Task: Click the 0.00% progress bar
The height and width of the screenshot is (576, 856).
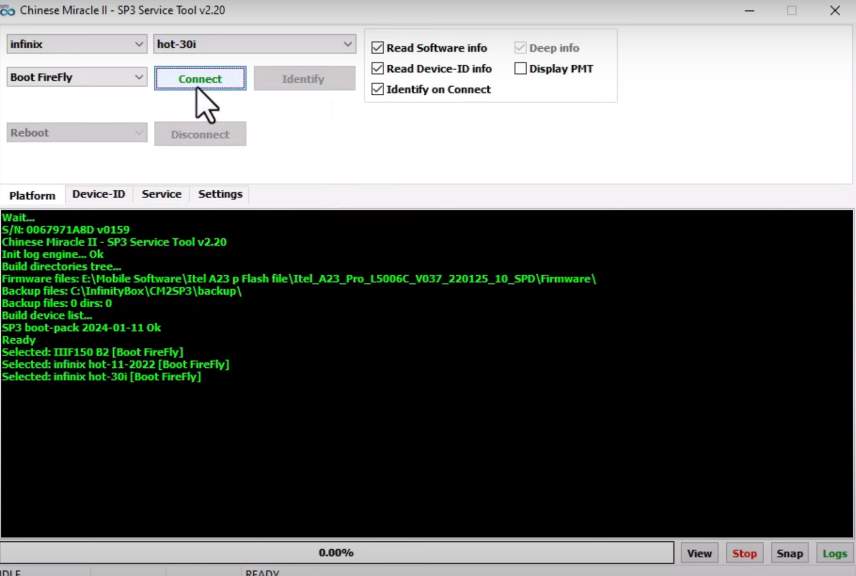Action: (337, 553)
